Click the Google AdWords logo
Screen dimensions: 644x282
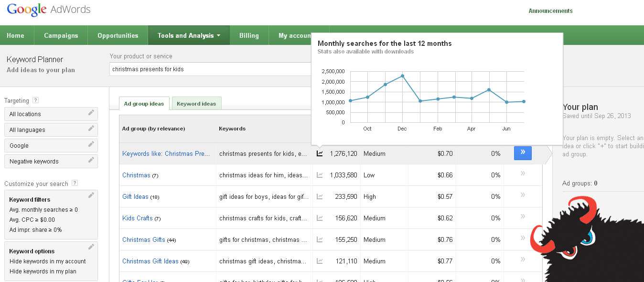(x=49, y=10)
